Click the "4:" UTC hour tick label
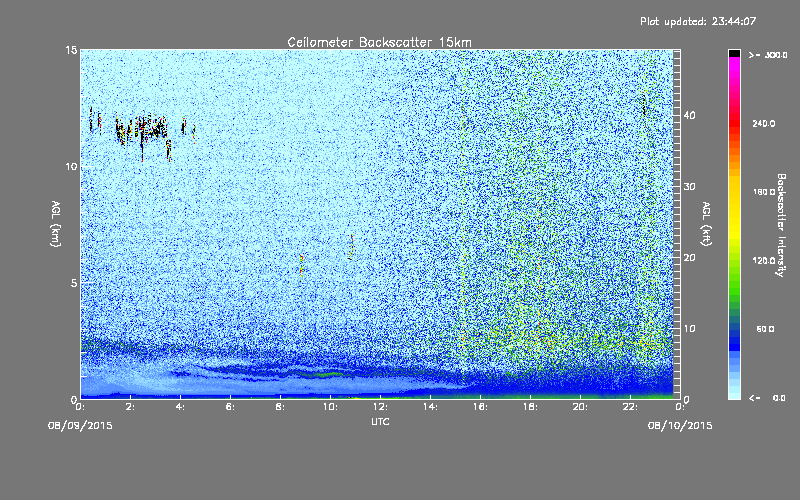Viewport: 800px width, 500px height. tap(180, 407)
